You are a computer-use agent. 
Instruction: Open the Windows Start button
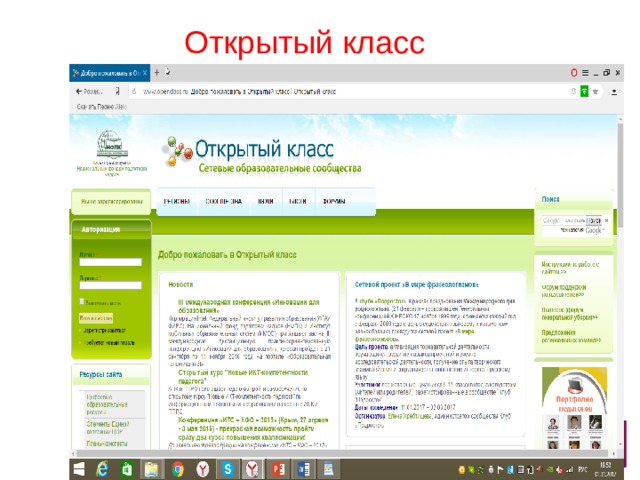pos(79,469)
